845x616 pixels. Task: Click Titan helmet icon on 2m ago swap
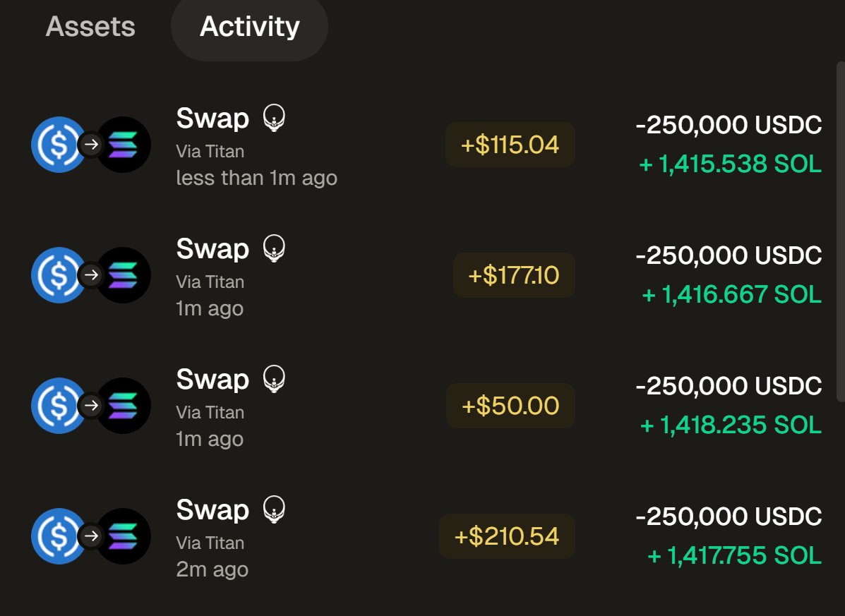pyautogui.click(x=274, y=509)
